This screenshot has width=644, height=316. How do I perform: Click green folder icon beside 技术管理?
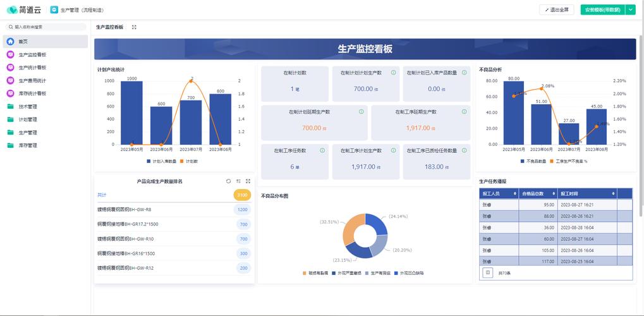[x=10, y=106]
